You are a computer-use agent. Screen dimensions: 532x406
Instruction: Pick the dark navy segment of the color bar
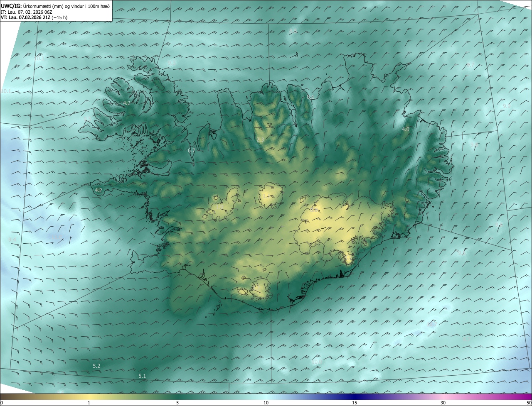tap(355, 396)
